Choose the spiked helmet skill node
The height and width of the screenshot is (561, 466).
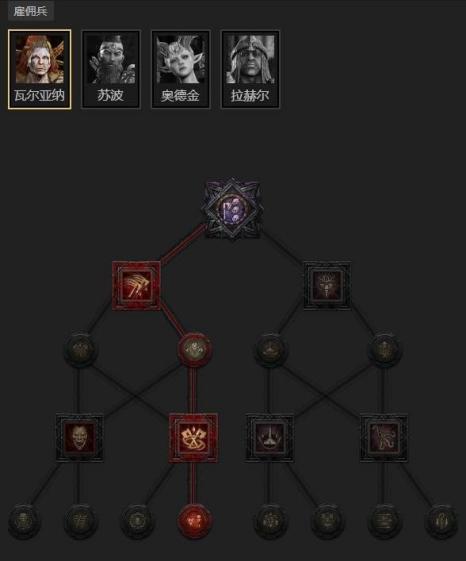[x=270, y=438]
